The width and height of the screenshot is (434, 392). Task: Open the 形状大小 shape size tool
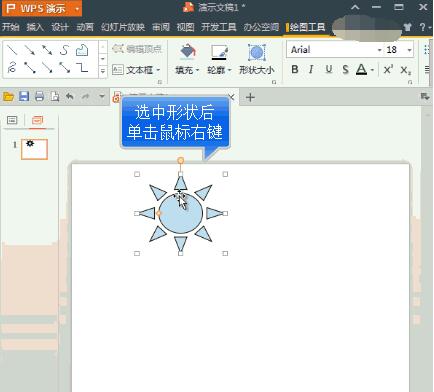tap(257, 59)
